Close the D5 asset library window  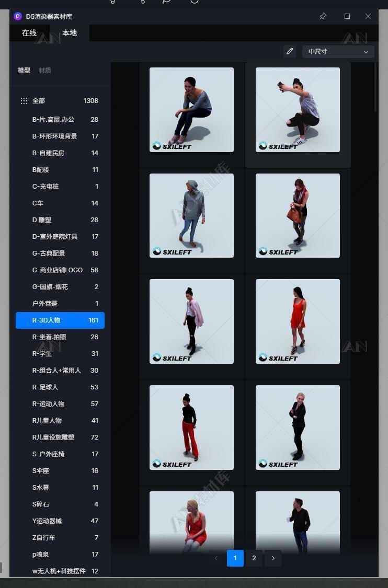[x=368, y=16]
